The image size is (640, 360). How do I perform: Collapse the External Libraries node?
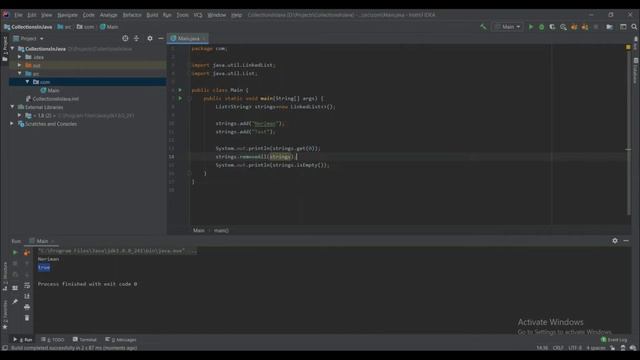tap(13, 107)
